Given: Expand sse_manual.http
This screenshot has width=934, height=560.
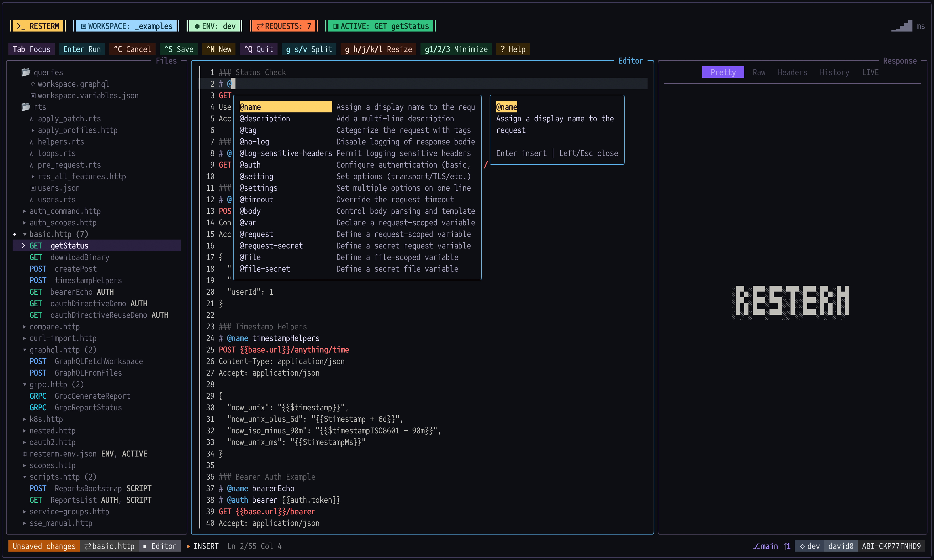Looking at the screenshot, I should [24, 523].
